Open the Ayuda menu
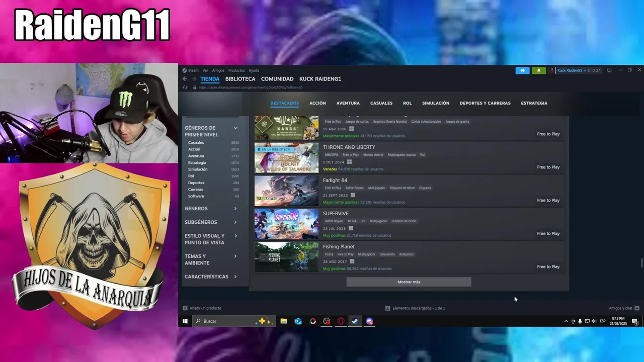This screenshot has width=644, height=362. pyautogui.click(x=254, y=70)
